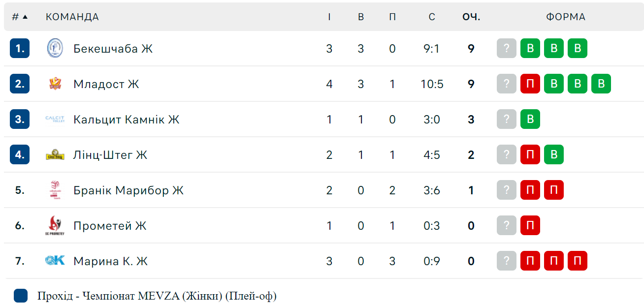Screen dimensions: 644x305
Task: Click the last red П badge for Марина К. Ж
Action: 578,261
